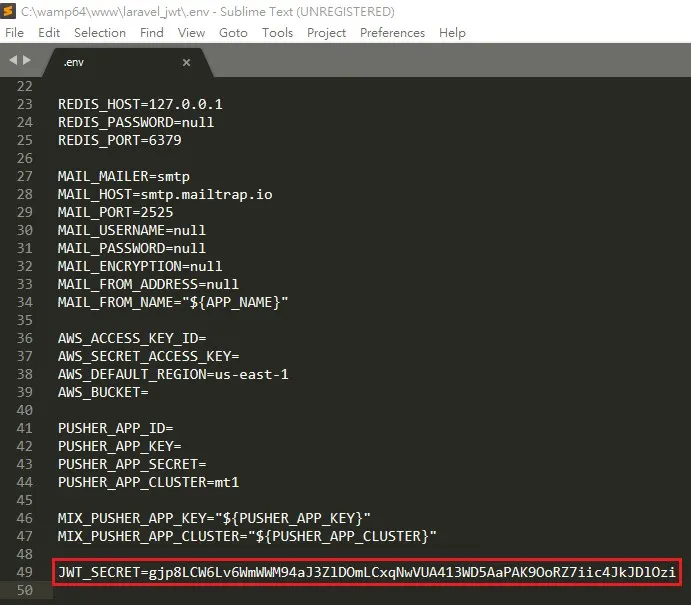Click line MAIL_MAILER=smtp
The height and width of the screenshot is (605, 691).
tap(124, 177)
